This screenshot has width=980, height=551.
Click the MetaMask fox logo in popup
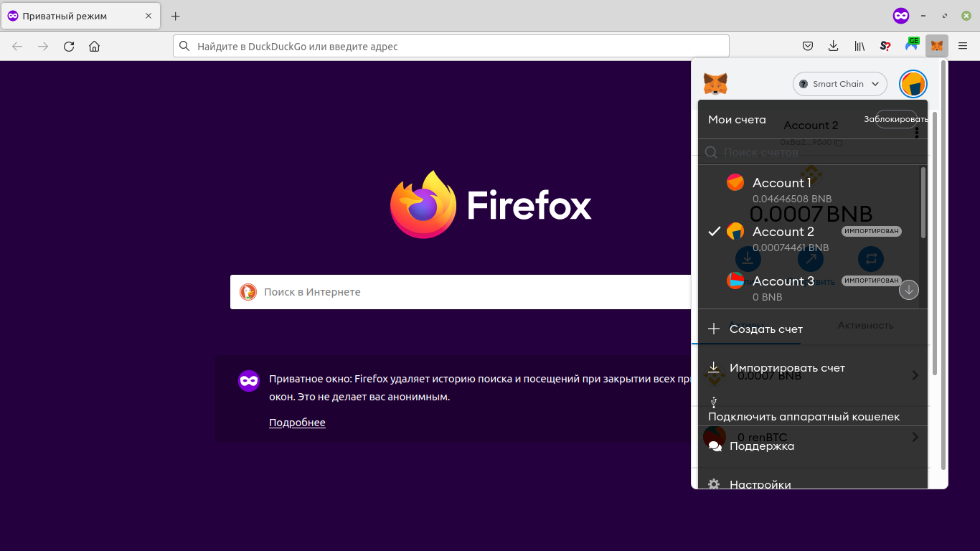tap(715, 84)
